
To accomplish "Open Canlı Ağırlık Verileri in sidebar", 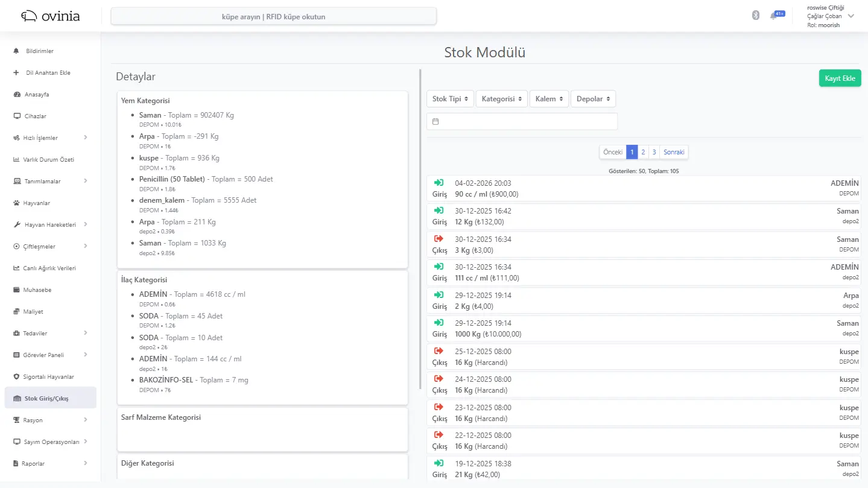I will point(49,268).
